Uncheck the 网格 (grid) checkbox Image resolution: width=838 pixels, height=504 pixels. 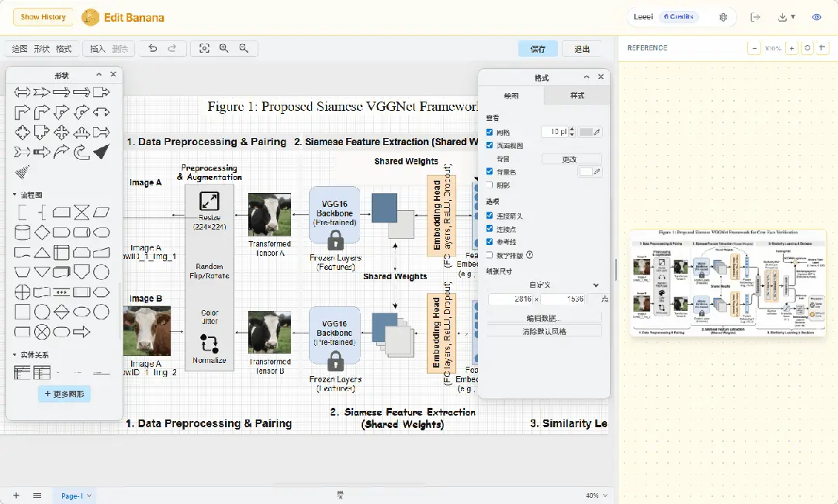coord(490,133)
